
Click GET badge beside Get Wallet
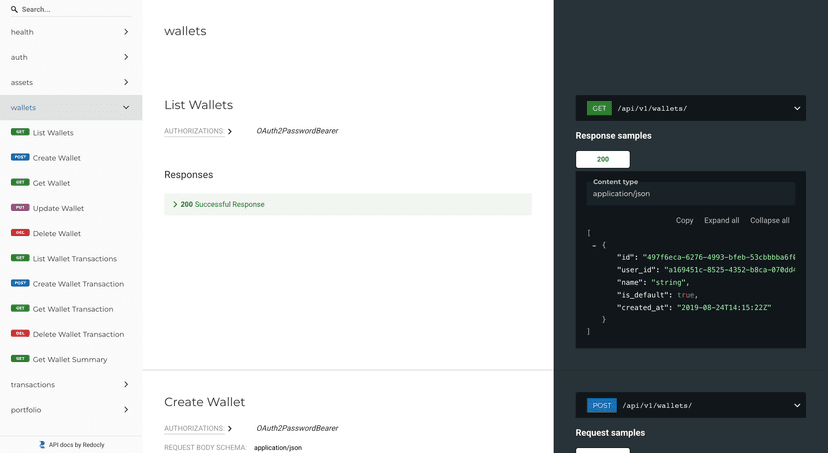point(20,182)
